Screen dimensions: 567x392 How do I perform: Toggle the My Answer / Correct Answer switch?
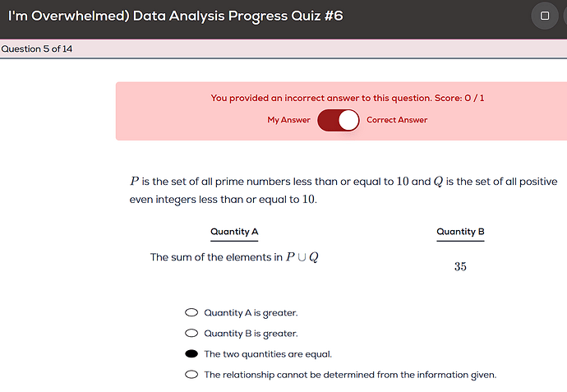tap(339, 120)
